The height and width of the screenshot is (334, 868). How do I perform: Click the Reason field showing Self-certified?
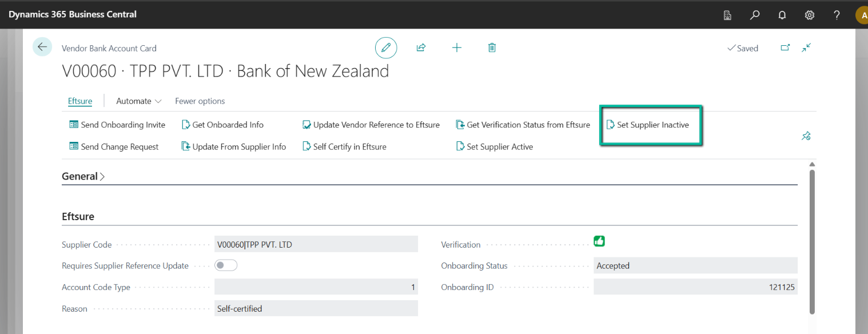click(316, 308)
